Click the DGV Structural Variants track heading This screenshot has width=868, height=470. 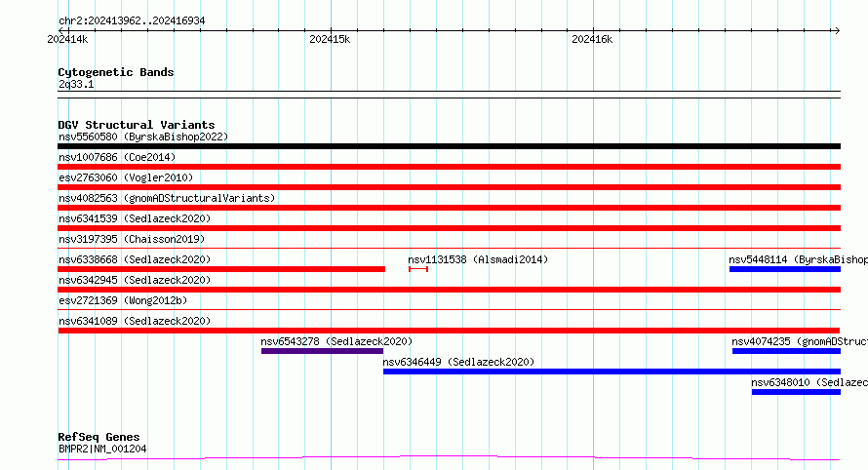click(137, 125)
